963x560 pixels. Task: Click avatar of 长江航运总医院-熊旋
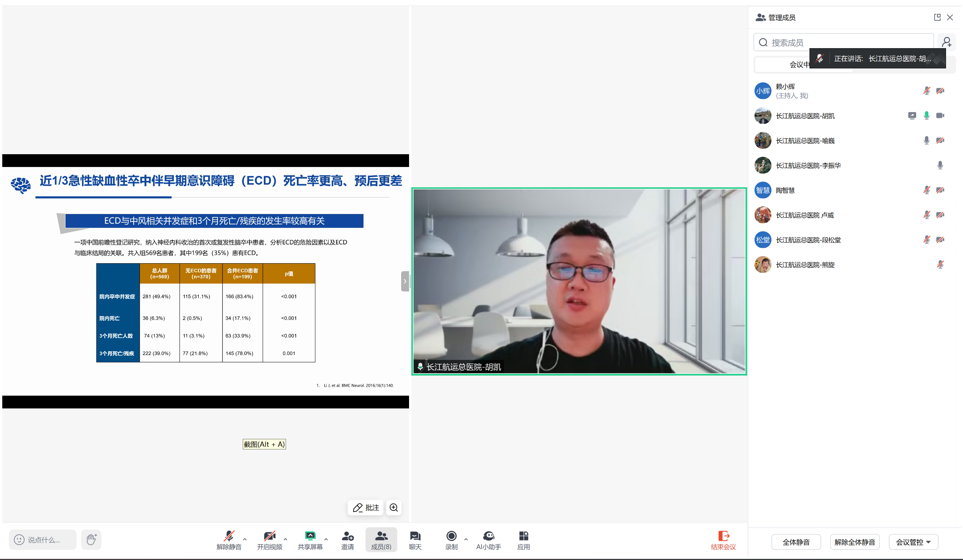762,265
